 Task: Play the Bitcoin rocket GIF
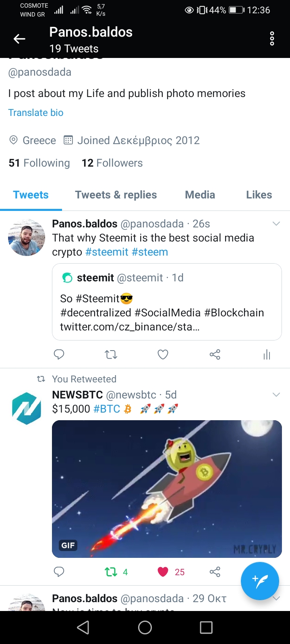167,489
